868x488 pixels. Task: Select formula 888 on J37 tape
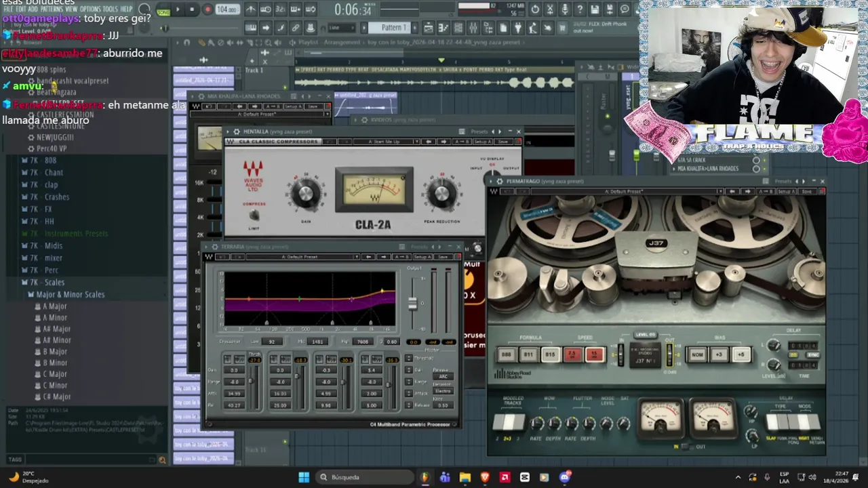click(x=507, y=354)
